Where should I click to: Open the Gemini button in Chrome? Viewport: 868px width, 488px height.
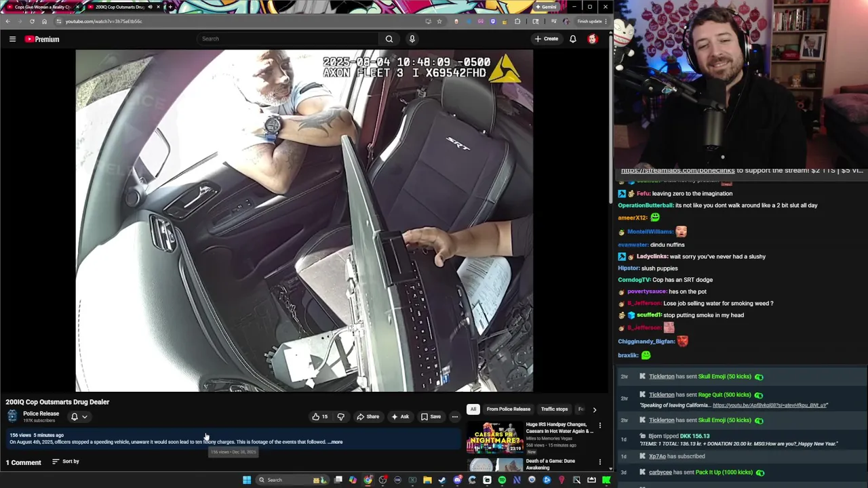(546, 7)
